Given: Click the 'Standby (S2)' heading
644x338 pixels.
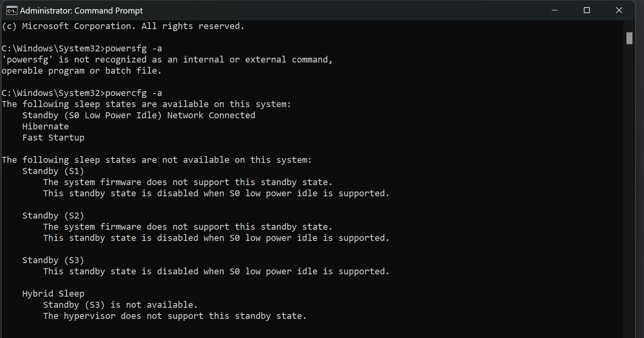Looking at the screenshot, I should [x=53, y=216].
